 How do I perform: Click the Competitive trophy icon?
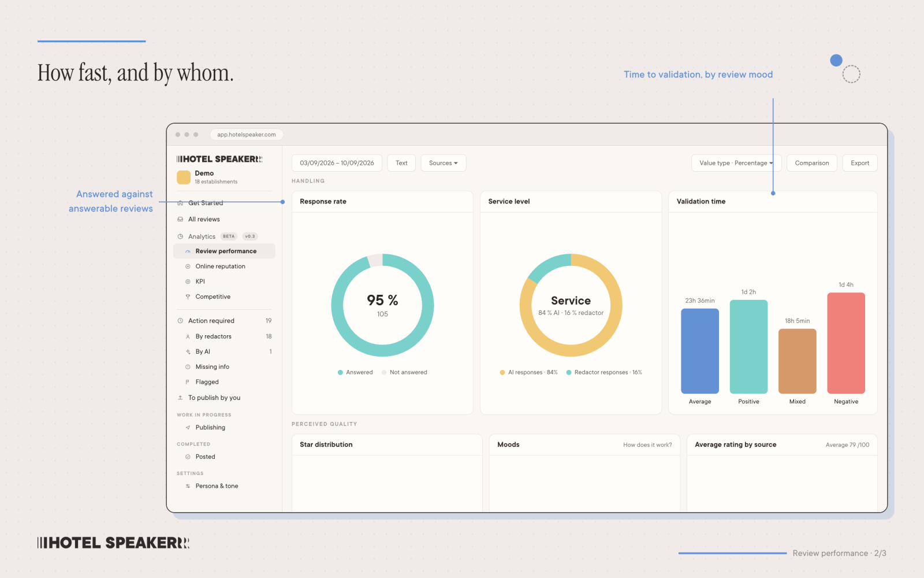coord(188,297)
